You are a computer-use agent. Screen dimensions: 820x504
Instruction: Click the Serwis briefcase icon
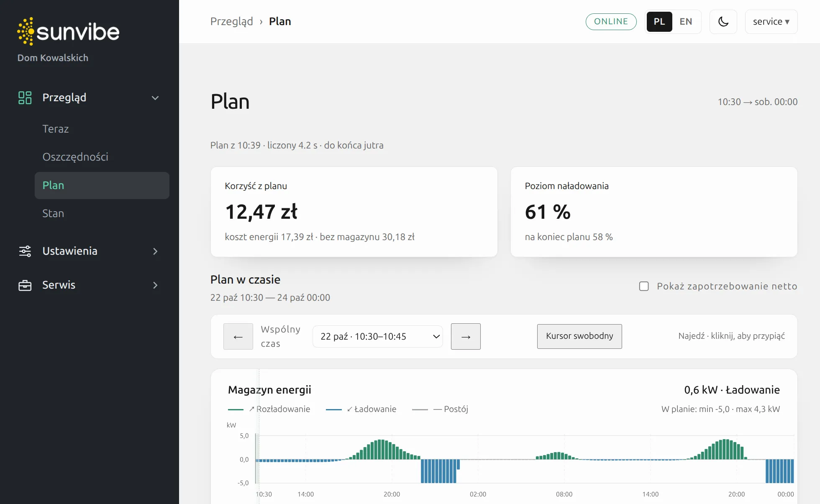(25, 285)
